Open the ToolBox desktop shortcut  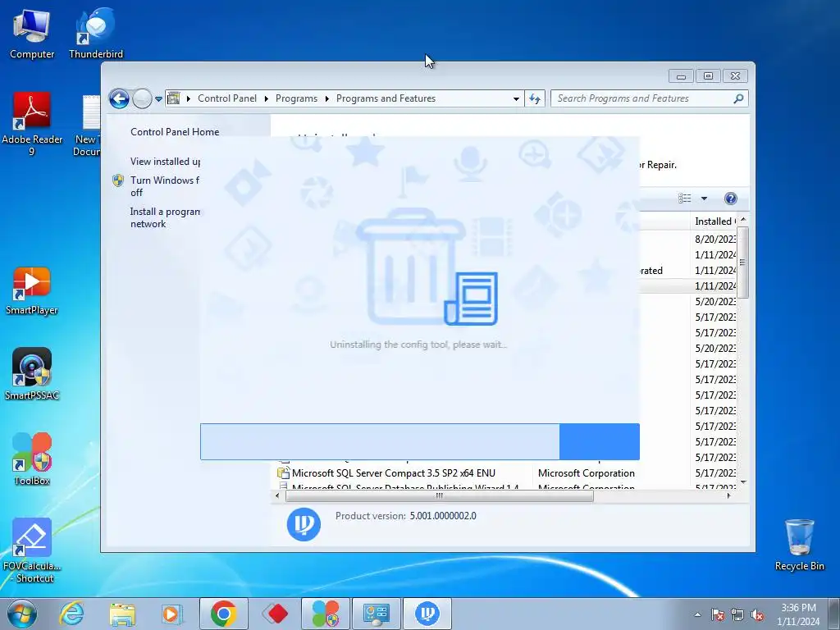point(32,459)
